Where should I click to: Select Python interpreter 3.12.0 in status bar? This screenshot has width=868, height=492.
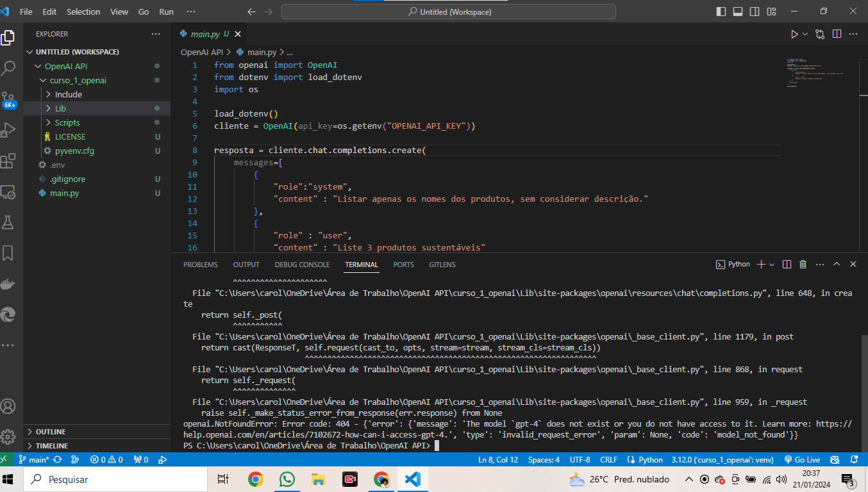pyautogui.click(x=723, y=459)
